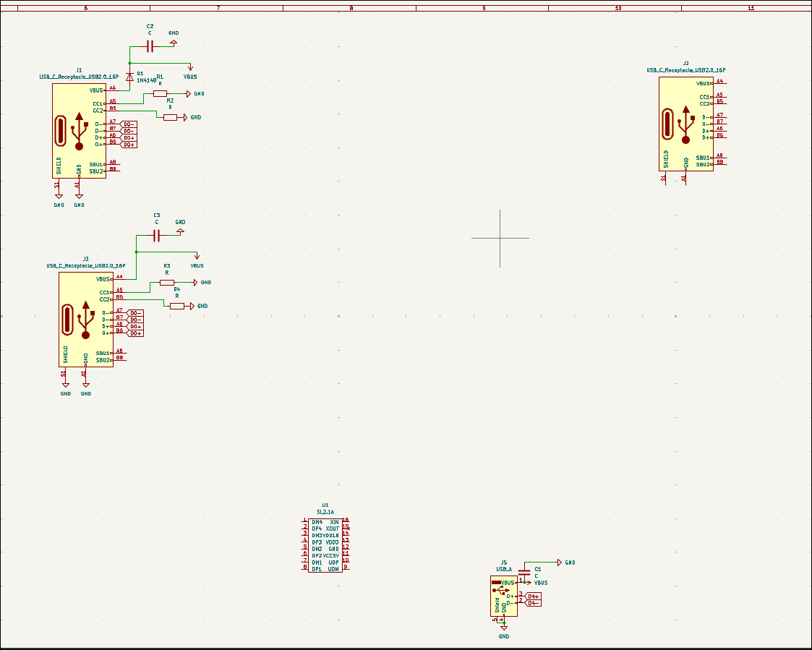
Task: Select resistor R2 symbol
Action: tap(170, 117)
